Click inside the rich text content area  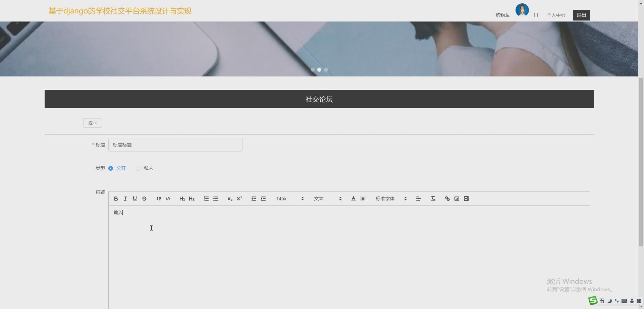tap(349, 257)
